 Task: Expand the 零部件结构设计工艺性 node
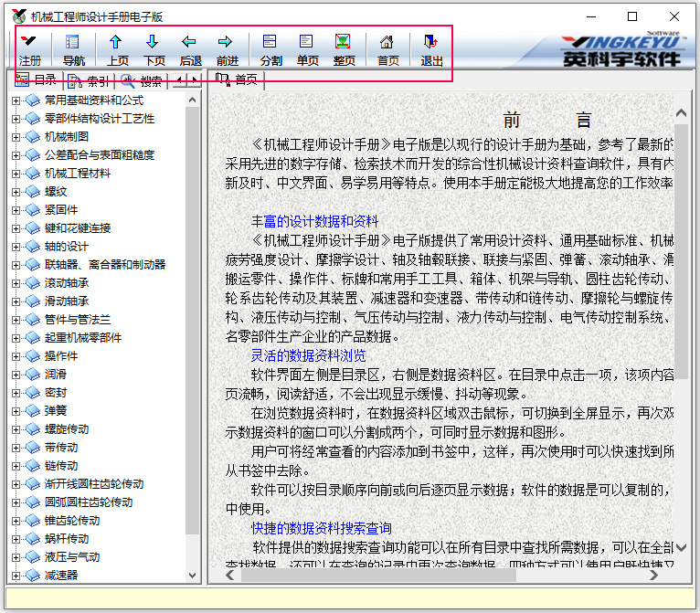(16, 119)
